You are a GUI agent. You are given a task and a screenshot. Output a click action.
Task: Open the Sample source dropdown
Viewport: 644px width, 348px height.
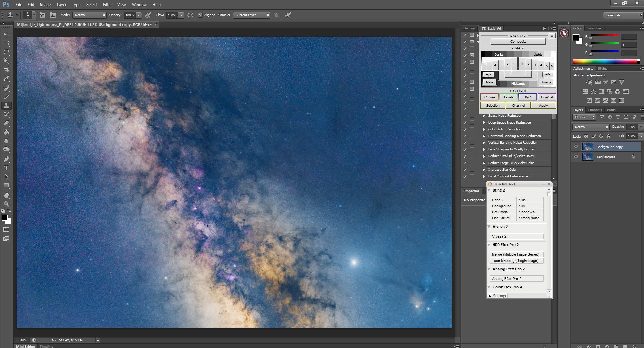tap(251, 15)
